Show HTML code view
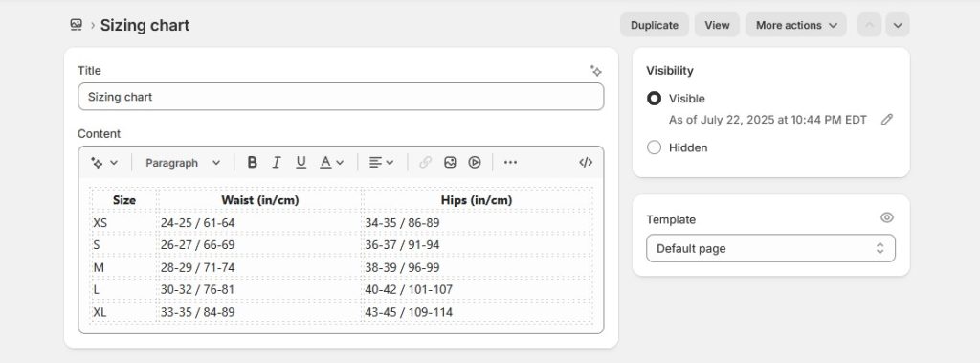The height and width of the screenshot is (363, 980). pyautogui.click(x=586, y=163)
